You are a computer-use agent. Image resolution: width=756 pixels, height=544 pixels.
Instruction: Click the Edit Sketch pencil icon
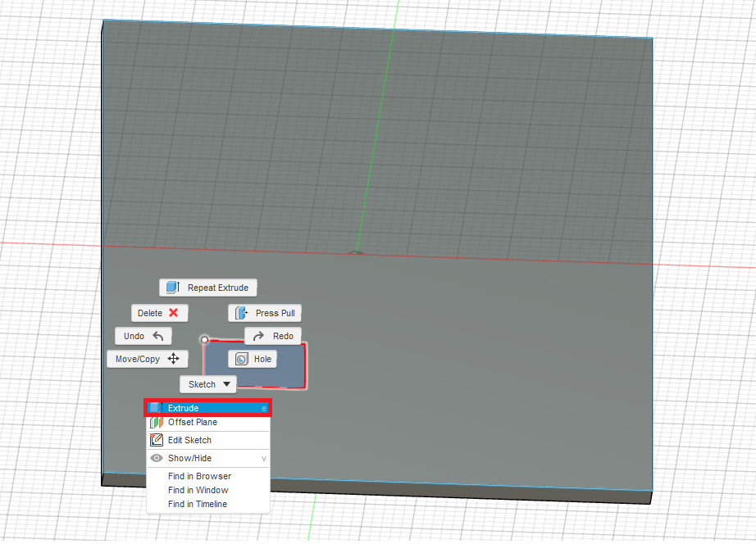click(156, 440)
